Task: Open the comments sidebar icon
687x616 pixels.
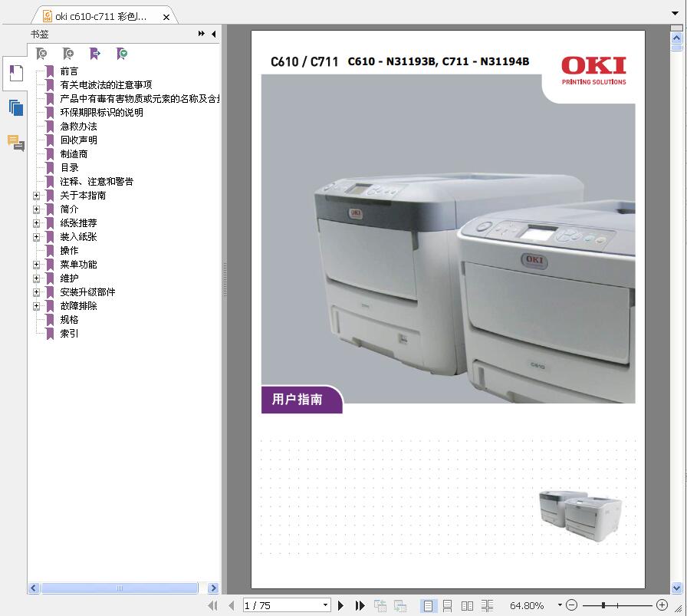Action: point(16,143)
